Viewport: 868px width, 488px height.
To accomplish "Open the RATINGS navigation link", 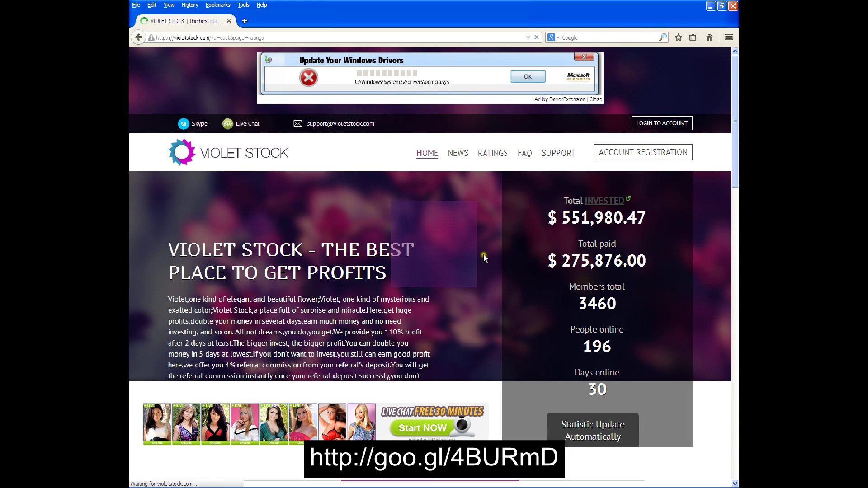I will (x=492, y=153).
